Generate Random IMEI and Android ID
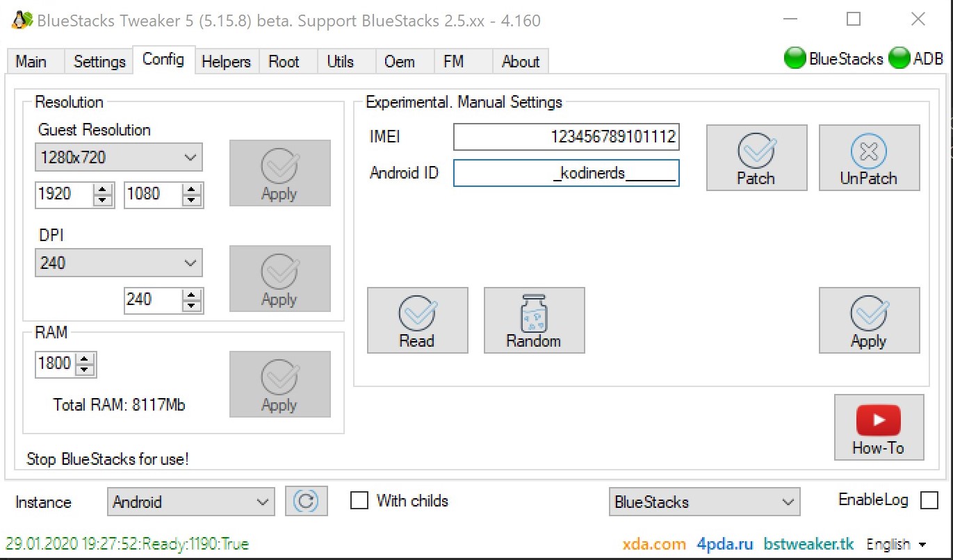Image resolution: width=953 pixels, height=560 pixels. 534,320
